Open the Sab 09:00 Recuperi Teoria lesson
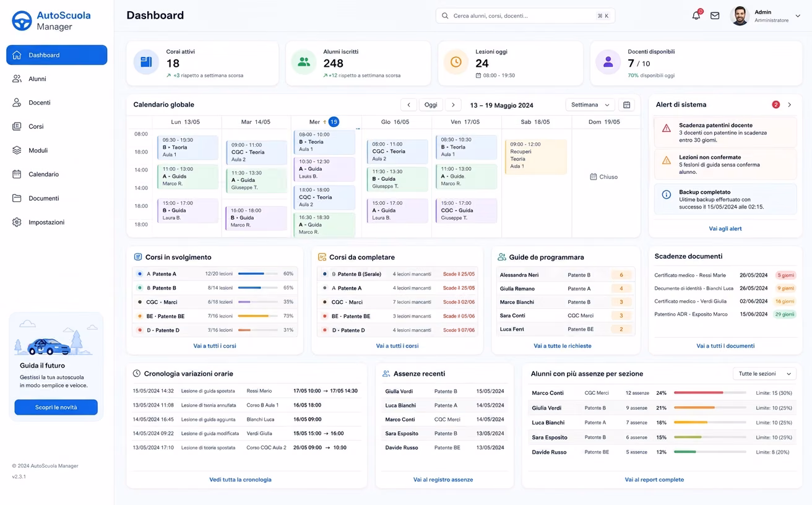 (535, 157)
